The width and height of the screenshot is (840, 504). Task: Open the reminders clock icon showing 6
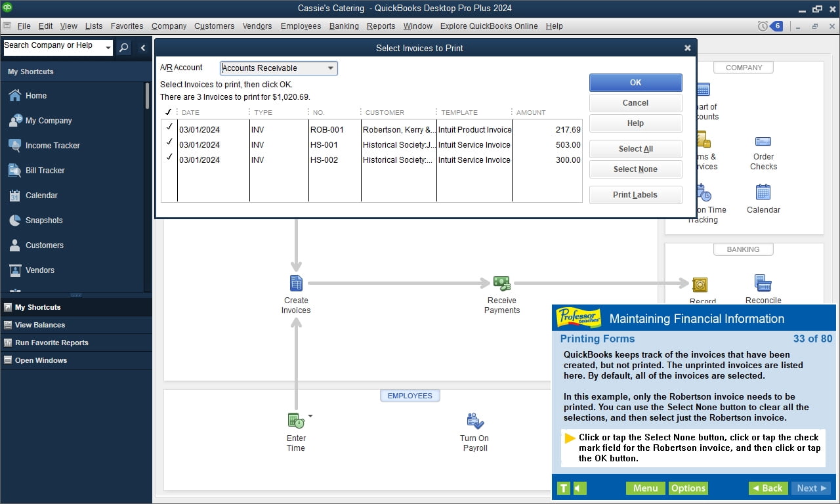[x=770, y=26]
